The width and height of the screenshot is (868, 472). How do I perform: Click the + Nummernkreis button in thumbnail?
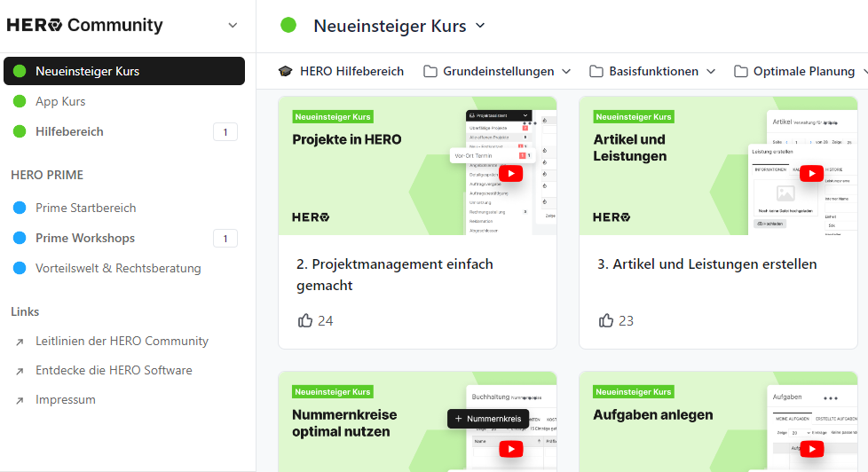(x=488, y=419)
